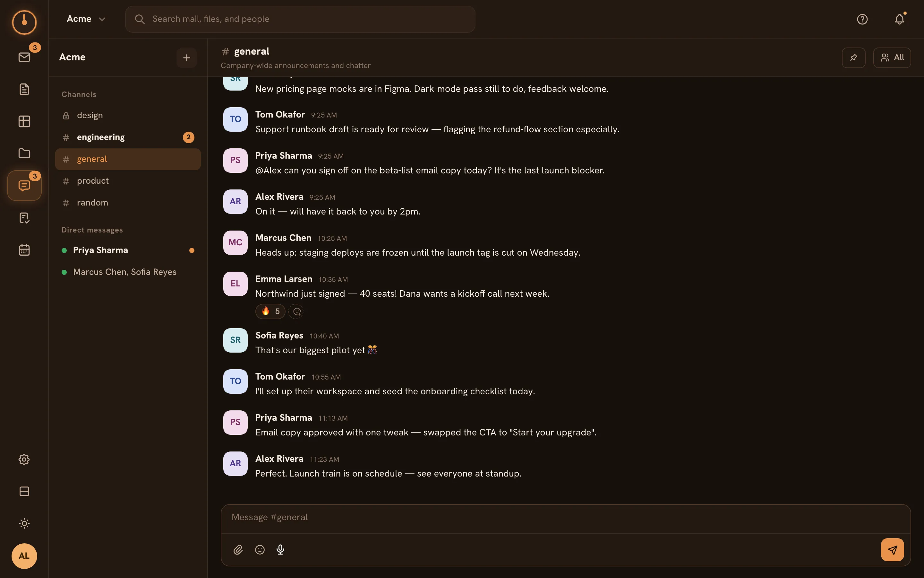Open the notifications bell
The height and width of the screenshot is (578, 924).
point(899,19)
